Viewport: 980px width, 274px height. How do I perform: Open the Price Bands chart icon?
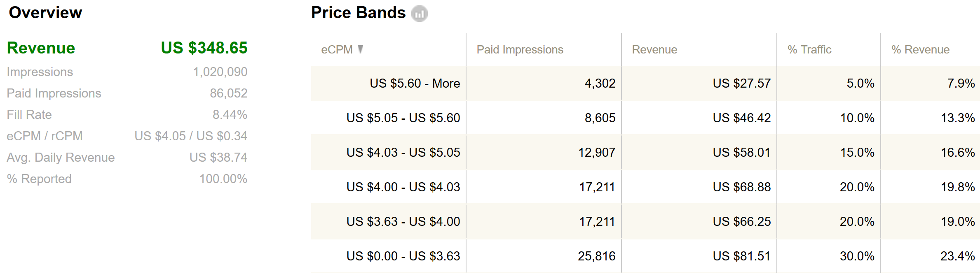pos(419,14)
